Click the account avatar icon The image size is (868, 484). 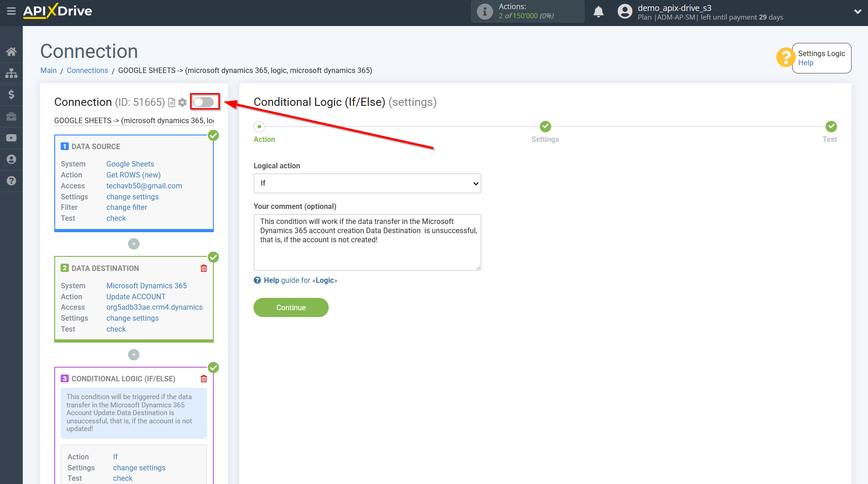(x=625, y=11)
